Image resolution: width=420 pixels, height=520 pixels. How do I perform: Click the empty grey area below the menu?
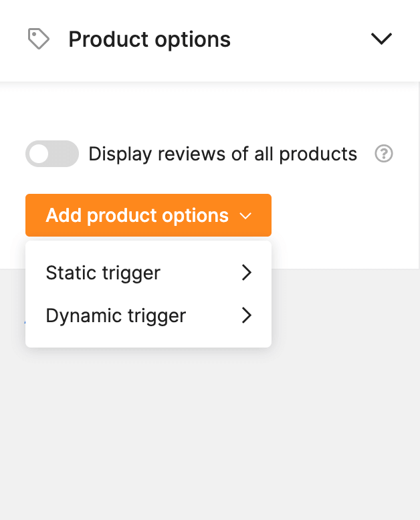pyautogui.click(x=210, y=431)
